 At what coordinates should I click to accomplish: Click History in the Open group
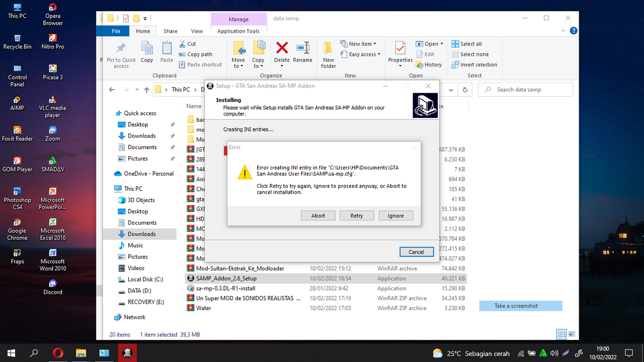(429, 64)
